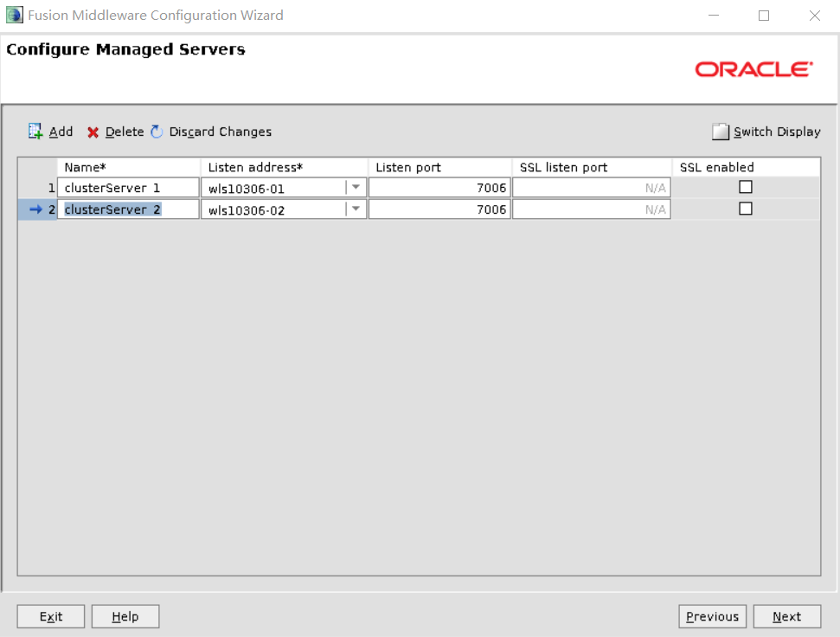Click the Previous button
The image size is (840, 637).
tap(712, 616)
